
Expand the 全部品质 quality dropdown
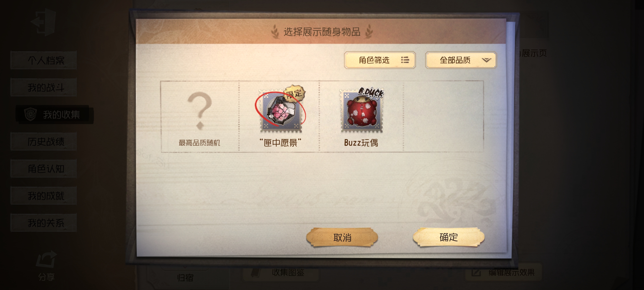point(461,60)
